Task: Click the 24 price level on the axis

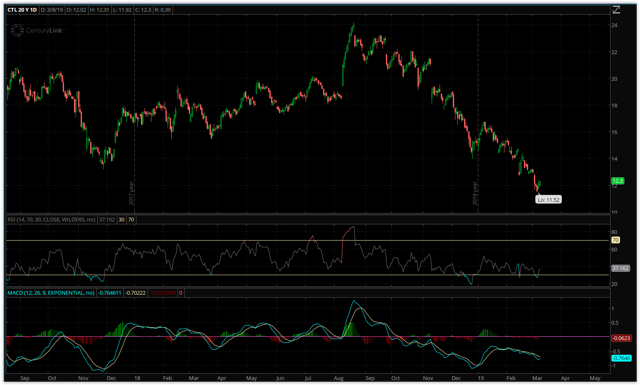Action: coord(614,25)
